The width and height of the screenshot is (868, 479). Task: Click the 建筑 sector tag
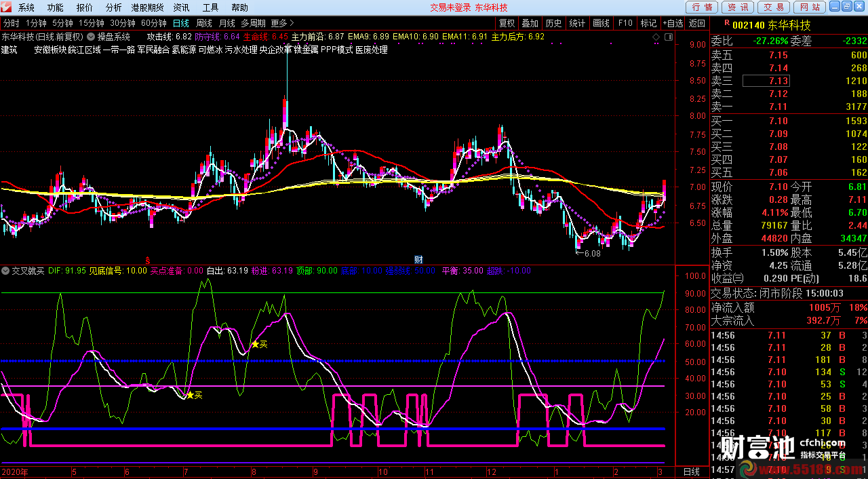(9, 50)
